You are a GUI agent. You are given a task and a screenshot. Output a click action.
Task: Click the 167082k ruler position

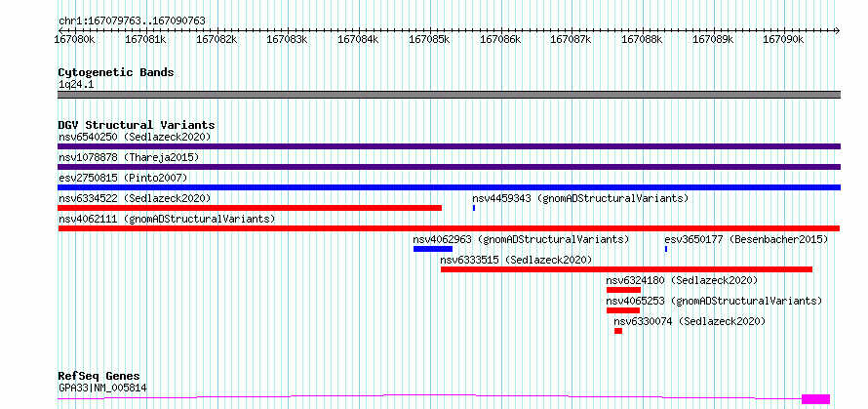click(x=217, y=39)
